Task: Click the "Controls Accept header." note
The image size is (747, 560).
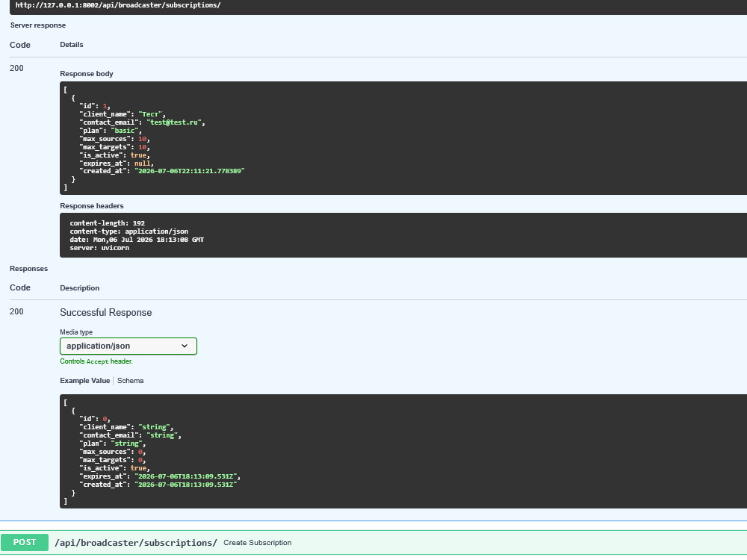Action: (96, 361)
